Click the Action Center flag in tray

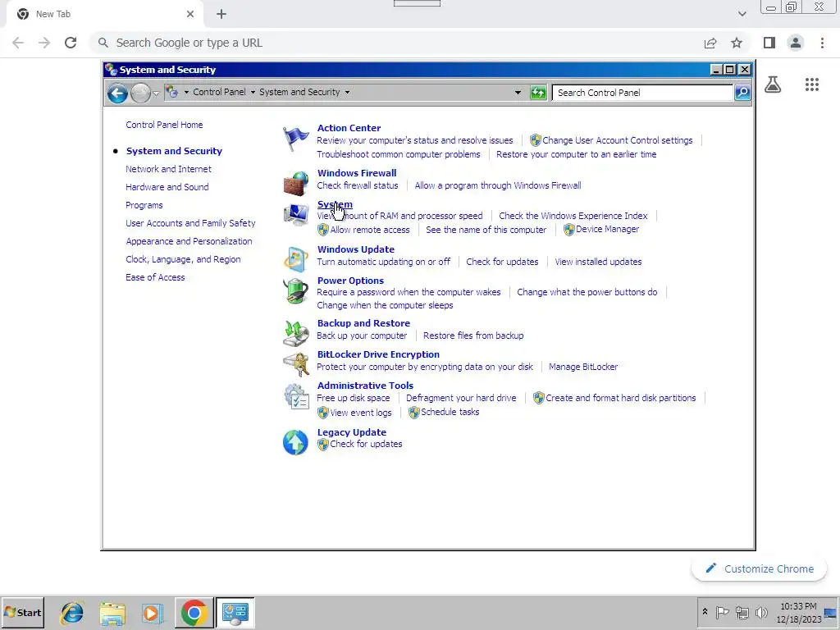pyautogui.click(x=722, y=612)
